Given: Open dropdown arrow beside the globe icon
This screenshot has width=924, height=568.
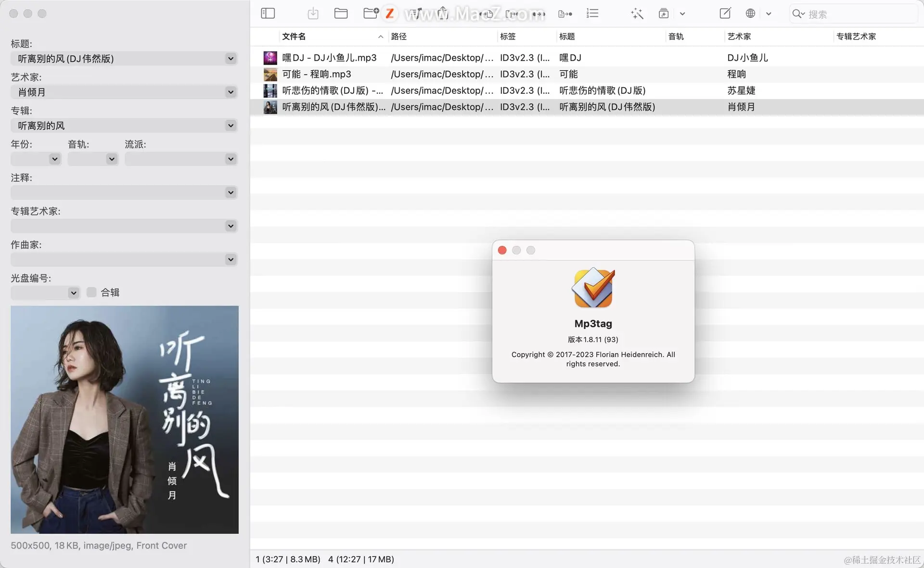Looking at the screenshot, I should pyautogui.click(x=769, y=14).
